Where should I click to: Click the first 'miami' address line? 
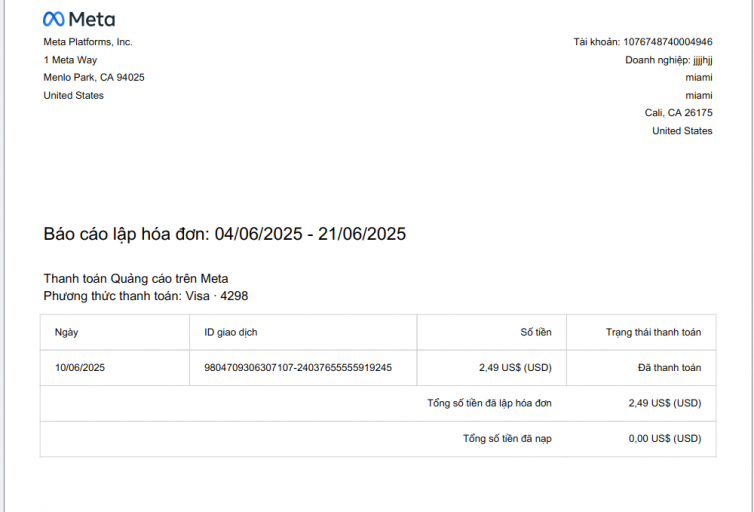pyautogui.click(x=699, y=77)
